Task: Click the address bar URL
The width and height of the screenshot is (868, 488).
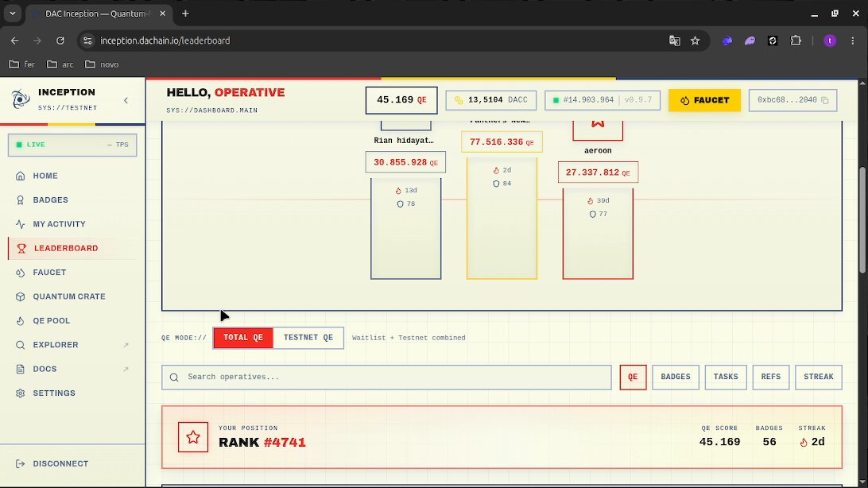Action: click(165, 41)
